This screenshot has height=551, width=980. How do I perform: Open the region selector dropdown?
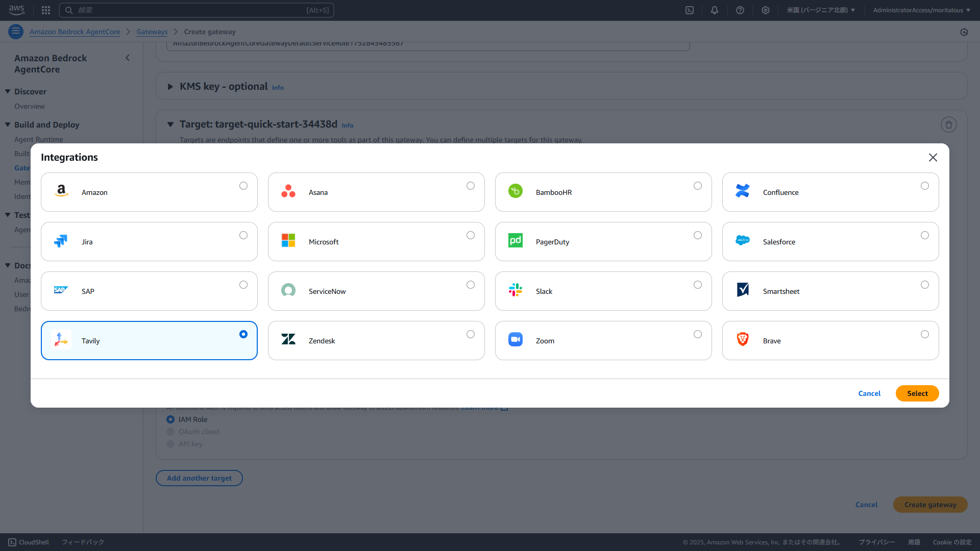pyautogui.click(x=820, y=10)
